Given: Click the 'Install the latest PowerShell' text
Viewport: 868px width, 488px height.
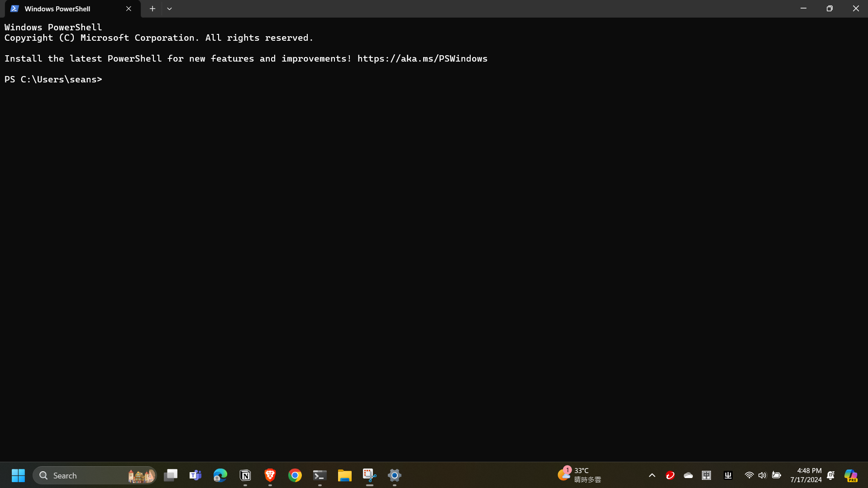Looking at the screenshot, I should tap(83, 58).
